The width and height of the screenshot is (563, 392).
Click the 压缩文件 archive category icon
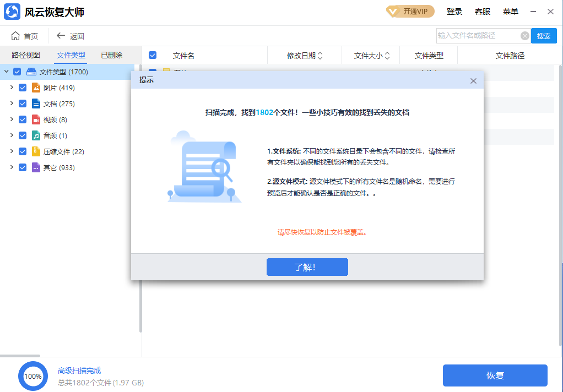[x=36, y=151]
